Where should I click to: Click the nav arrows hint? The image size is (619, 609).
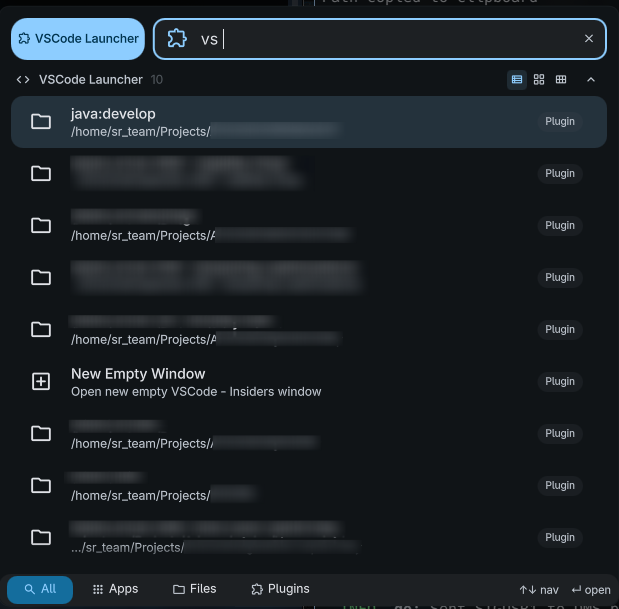[x=539, y=590]
